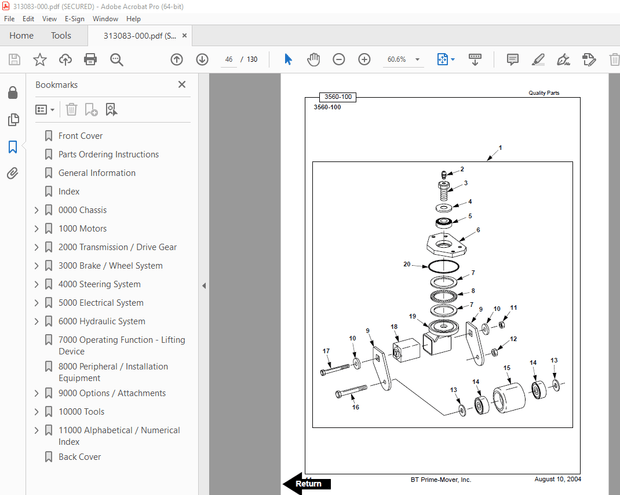Open the General Information bookmark
This screenshot has height=495, width=620.
click(x=97, y=173)
